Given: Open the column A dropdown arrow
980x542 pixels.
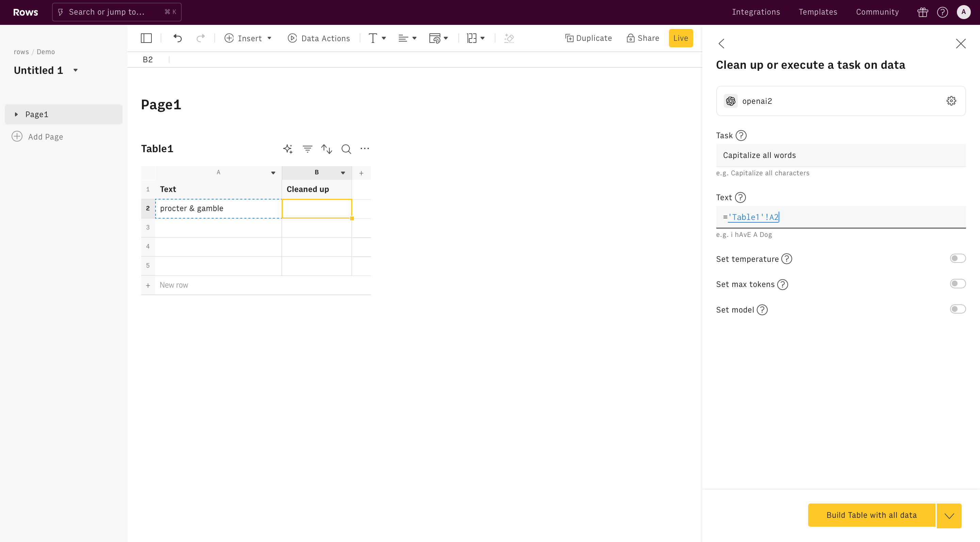Looking at the screenshot, I should pyautogui.click(x=272, y=173).
